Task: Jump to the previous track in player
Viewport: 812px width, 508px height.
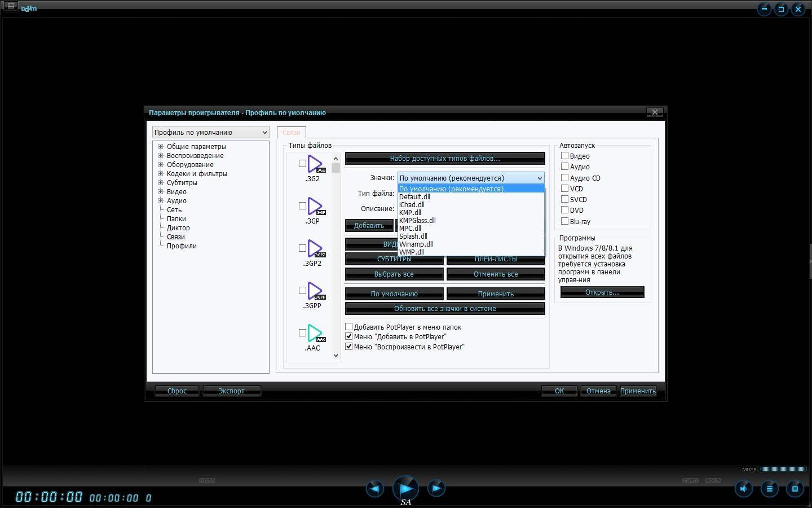Action: coord(375,489)
